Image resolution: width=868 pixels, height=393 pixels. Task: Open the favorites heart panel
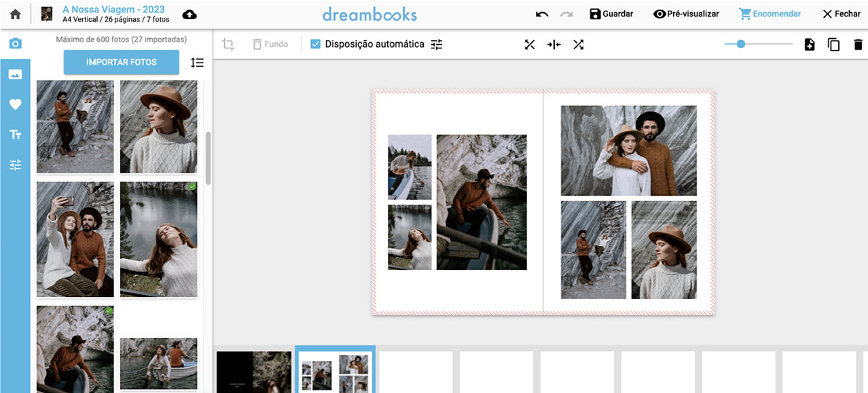[15, 104]
